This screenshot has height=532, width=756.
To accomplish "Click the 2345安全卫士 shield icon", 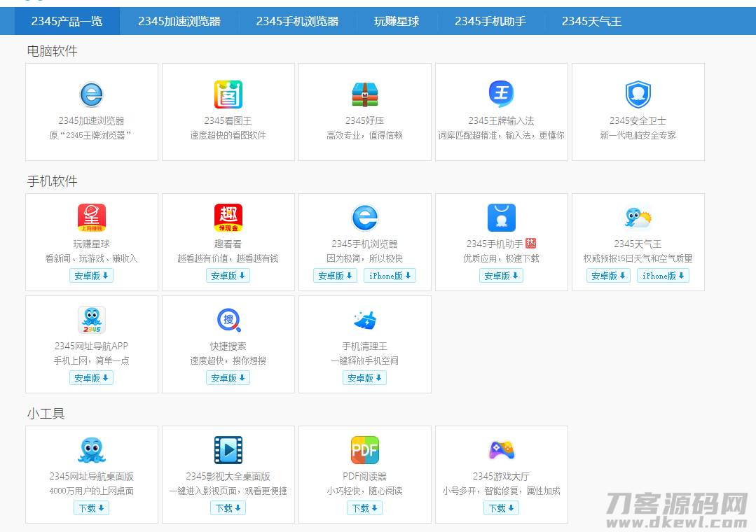I will pyautogui.click(x=638, y=94).
